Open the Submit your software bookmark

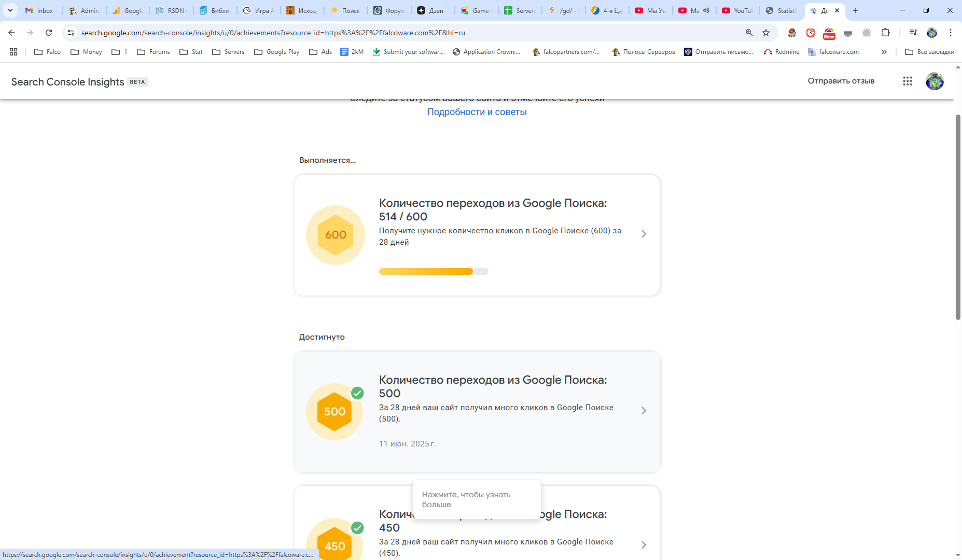tap(408, 52)
